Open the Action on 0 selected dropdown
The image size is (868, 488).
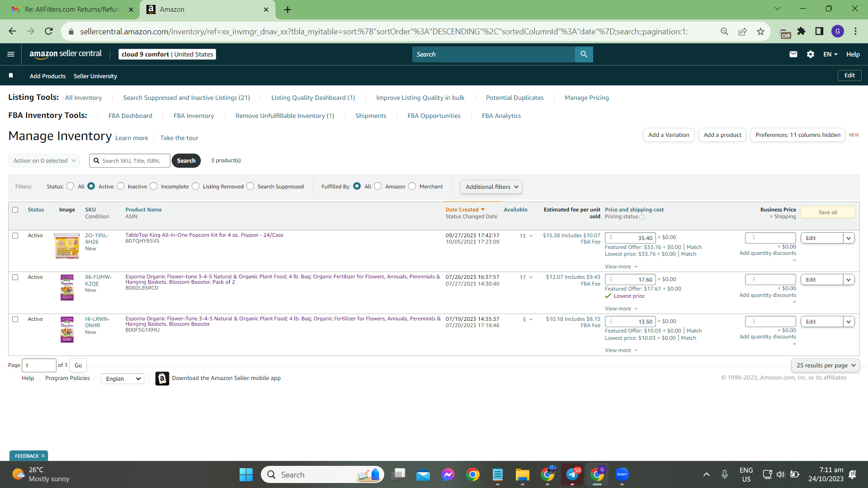point(44,160)
